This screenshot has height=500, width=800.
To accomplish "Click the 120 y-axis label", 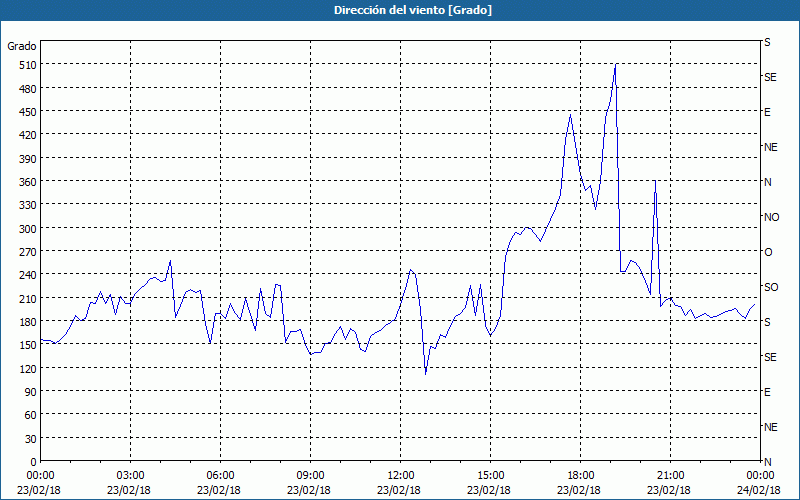I will tap(28, 368).
